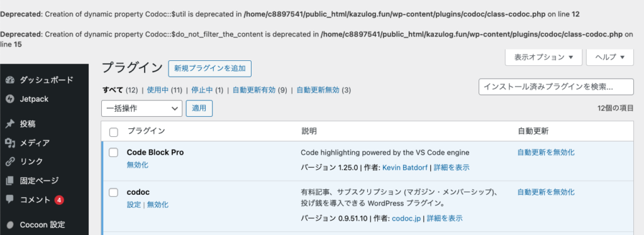This screenshot has width=644, height=235.
Task: Click the 新規プラグインを追加 button
Action: 210,68
